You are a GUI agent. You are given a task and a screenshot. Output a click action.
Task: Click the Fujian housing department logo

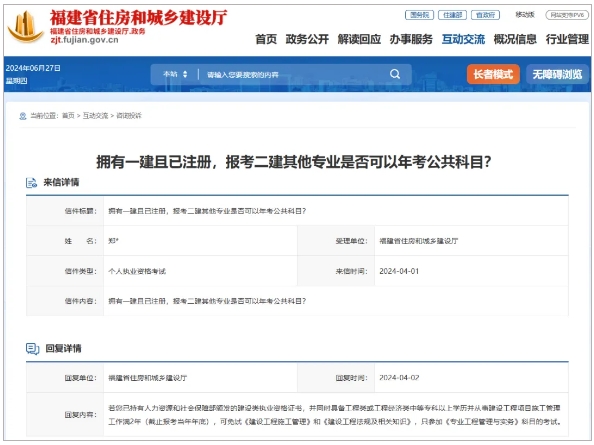25,27
